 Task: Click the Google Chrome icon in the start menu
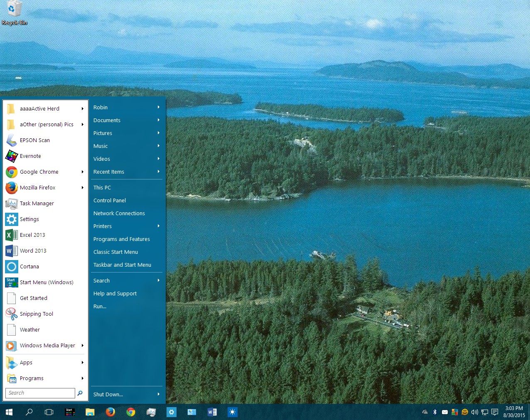(x=11, y=172)
